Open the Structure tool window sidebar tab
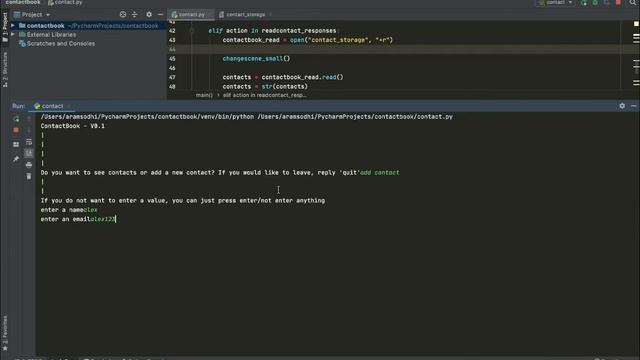The height and width of the screenshot is (360, 640). [x=5, y=70]
